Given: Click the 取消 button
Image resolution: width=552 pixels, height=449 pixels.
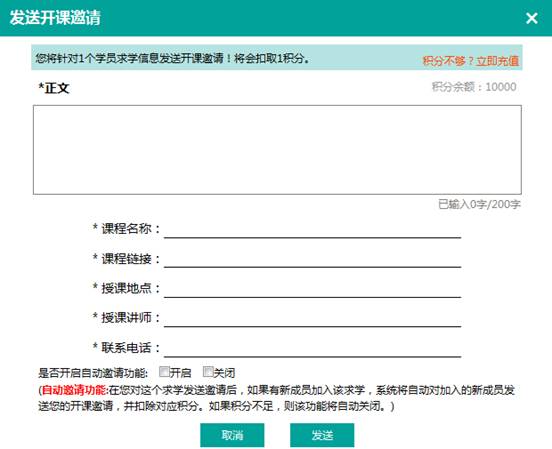Looking at the screenshot, I should click(232, 435).
